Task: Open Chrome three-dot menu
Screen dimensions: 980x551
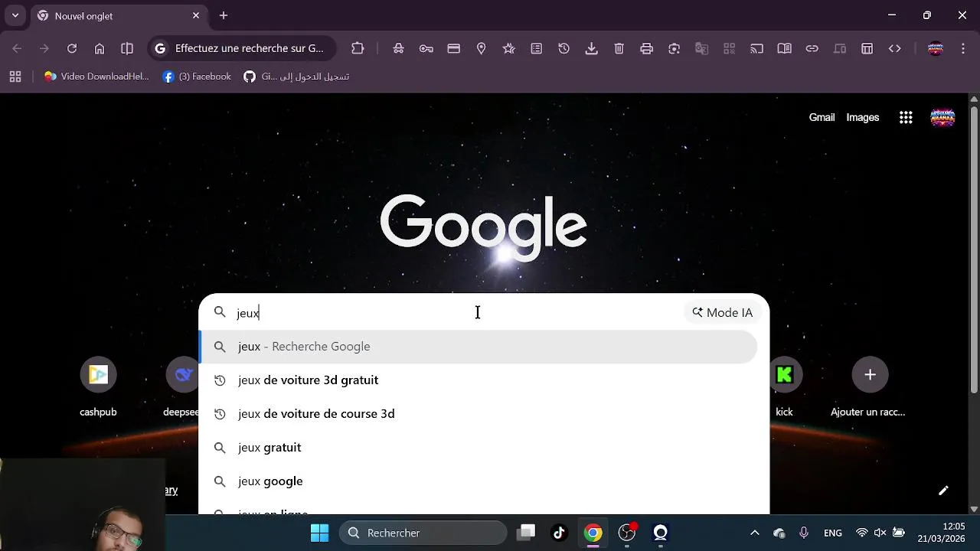Action: (x=963, y=48)
